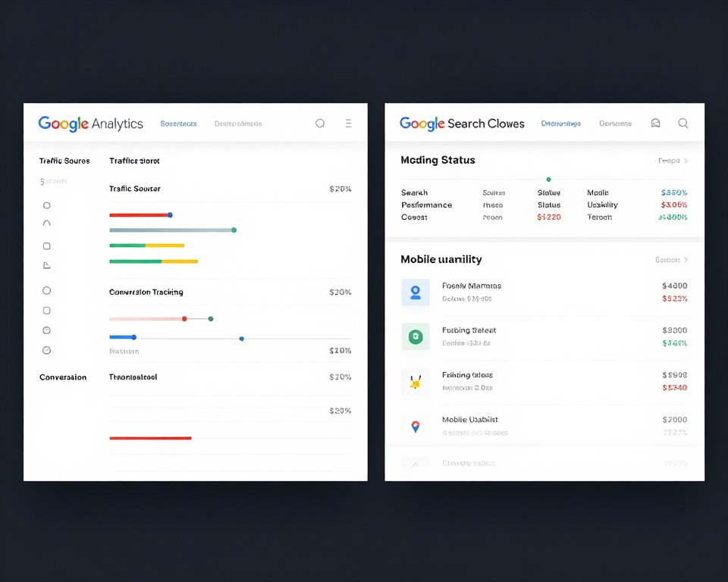Click the 'Traffice storot' heading in Analytics
The height and width of the screenshot is (582, 728).
(135, 161)
